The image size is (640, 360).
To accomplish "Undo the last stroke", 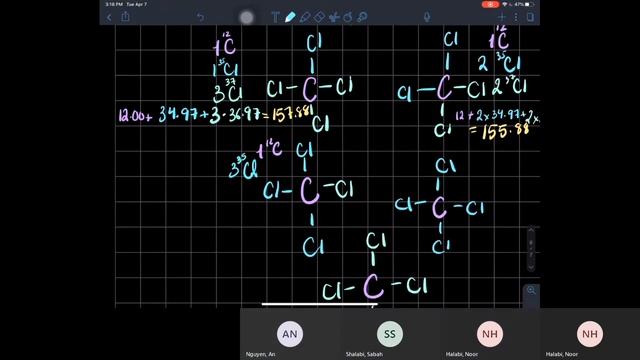I will [200, 17].
